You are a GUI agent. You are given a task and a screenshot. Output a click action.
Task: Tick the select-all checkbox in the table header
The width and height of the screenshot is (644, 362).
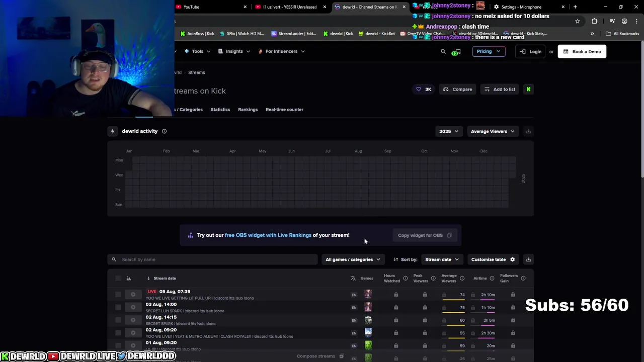click(118, 279)
